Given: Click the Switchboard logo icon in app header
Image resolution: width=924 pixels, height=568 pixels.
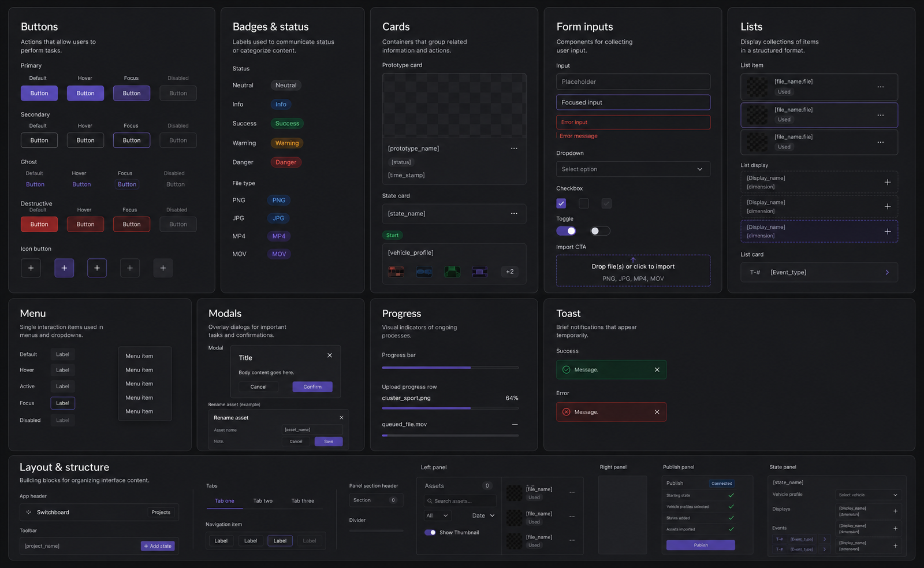Looking at the screenshot, I should [x=29, y=513].
